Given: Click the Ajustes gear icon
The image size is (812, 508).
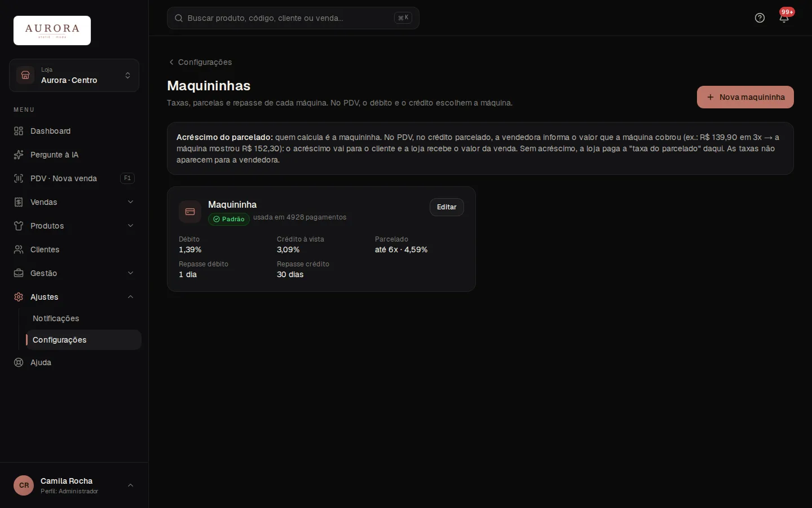Looking at the screenshot, I should pyautogui.click(x=19, y=297).
